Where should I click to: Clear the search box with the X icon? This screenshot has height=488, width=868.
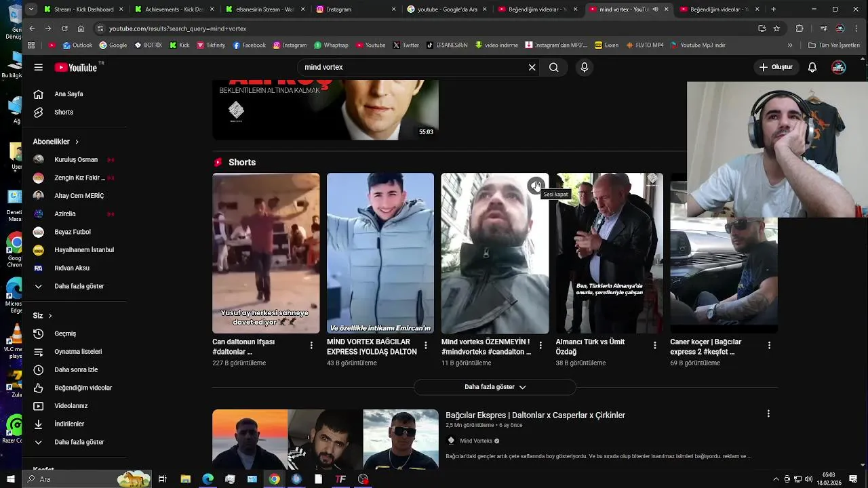pos(532,67)
